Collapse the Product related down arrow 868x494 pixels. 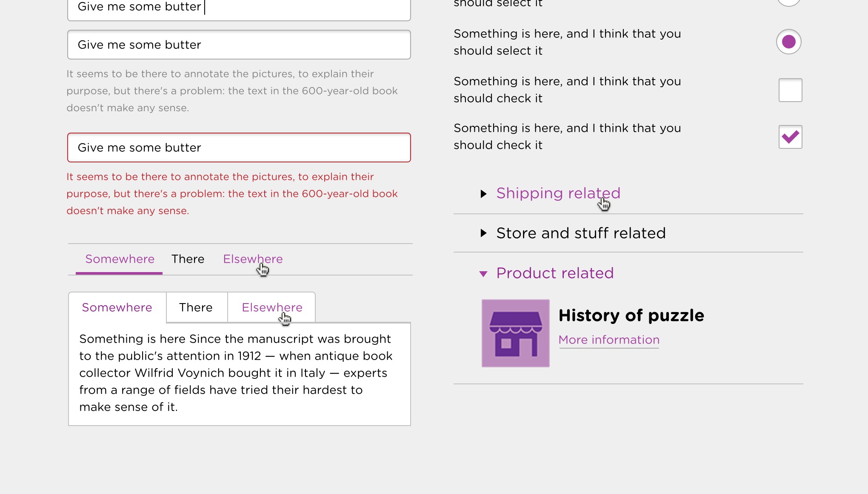[483, 274]
